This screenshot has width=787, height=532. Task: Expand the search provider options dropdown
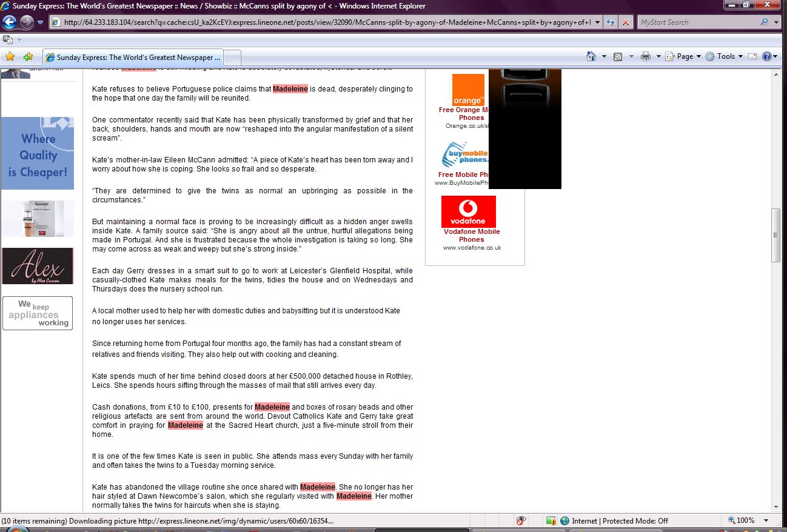(777, 22)
